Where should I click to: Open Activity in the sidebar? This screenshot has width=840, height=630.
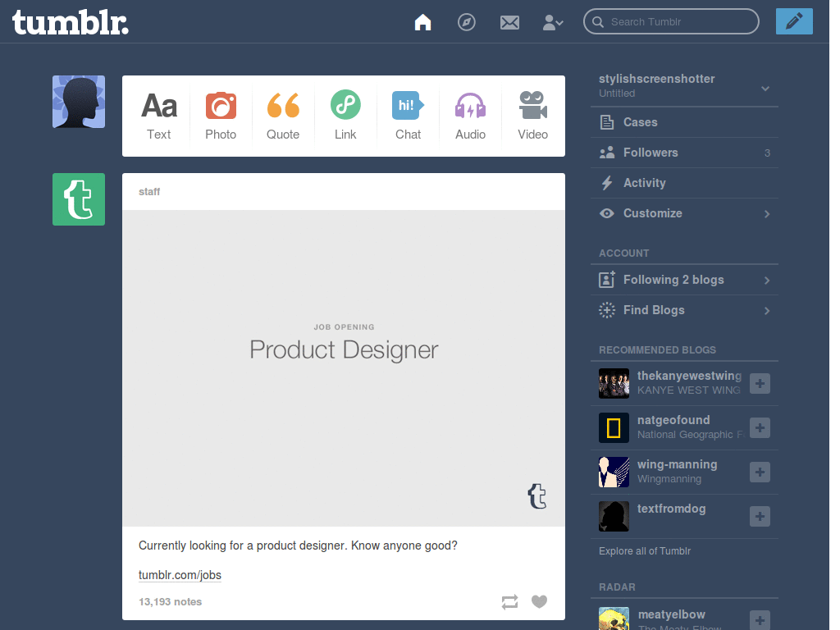[x=684, y=183]
